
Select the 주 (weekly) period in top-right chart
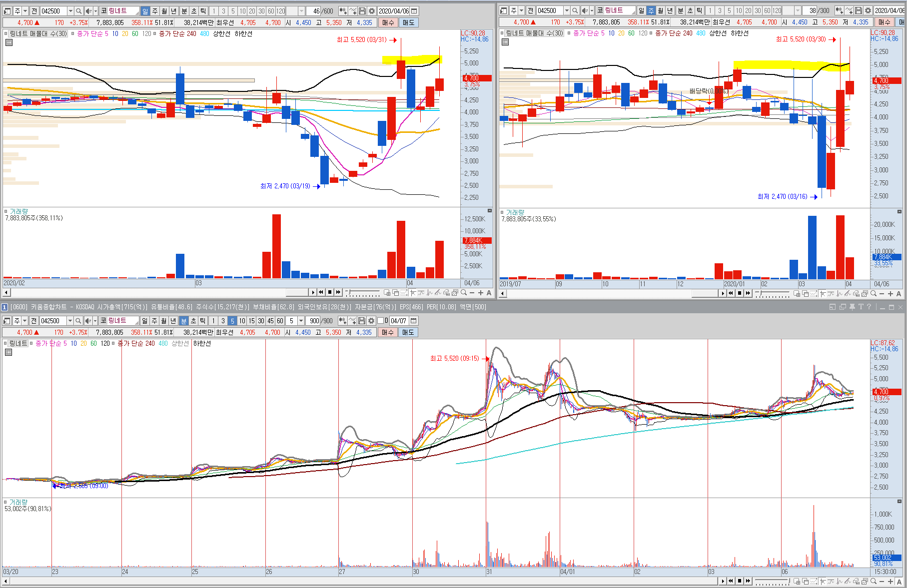click(x=651, y=10)
